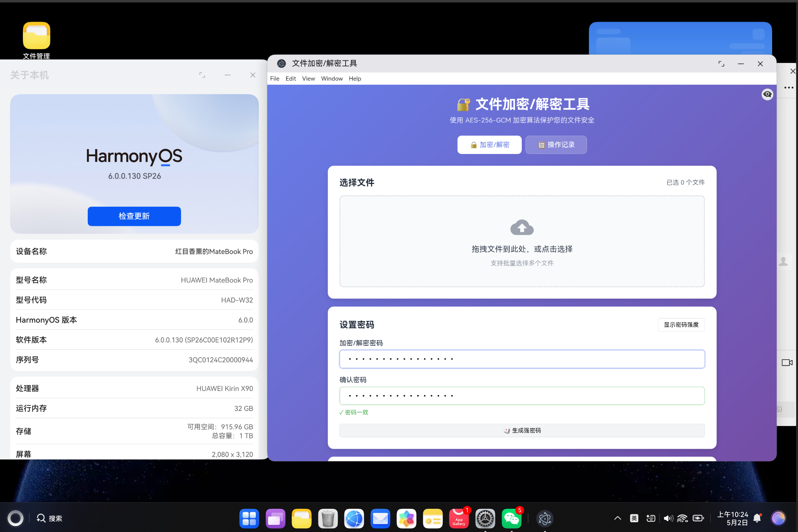
Task: Click the 设备名称 row in About window
Action: (x=134, y=251)
